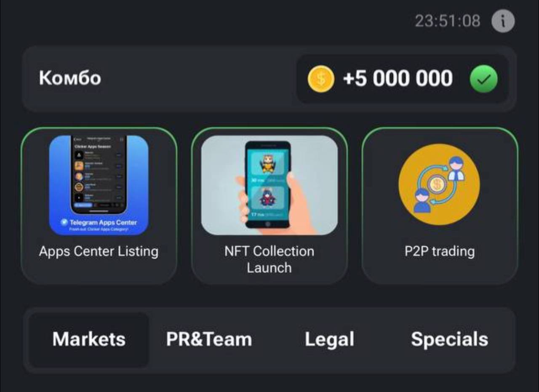Viewport: 539px width, 392px height.
Task: Click the upper-right person figure in P2P icon
Action: click(x=456, y=168)
